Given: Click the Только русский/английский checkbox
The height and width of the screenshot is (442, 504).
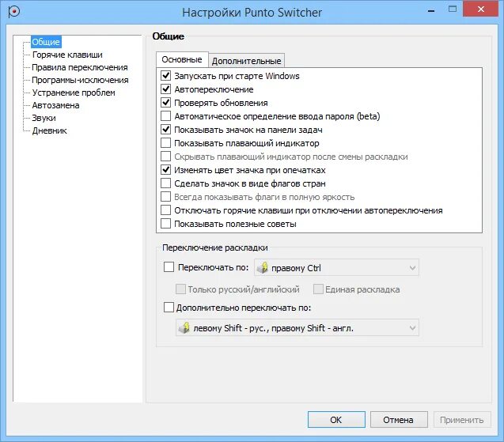Looking at the screenshot, I should click(x=180, y=289).
